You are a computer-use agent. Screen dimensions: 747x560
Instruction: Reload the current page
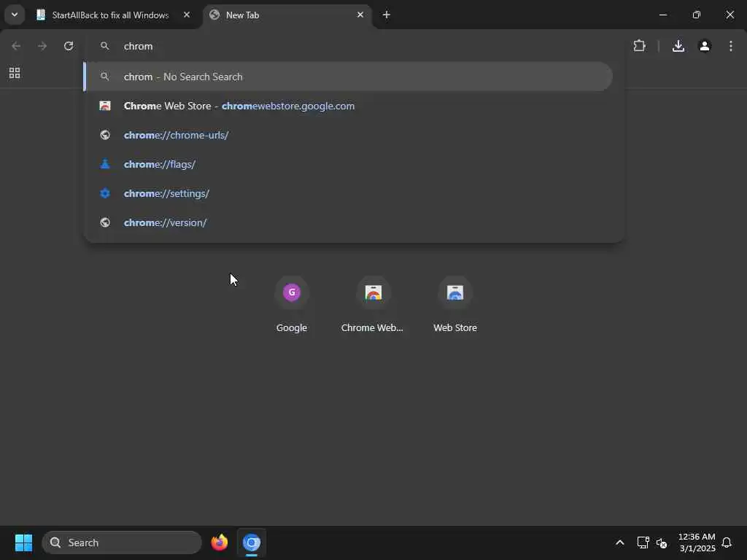point(69,46)
